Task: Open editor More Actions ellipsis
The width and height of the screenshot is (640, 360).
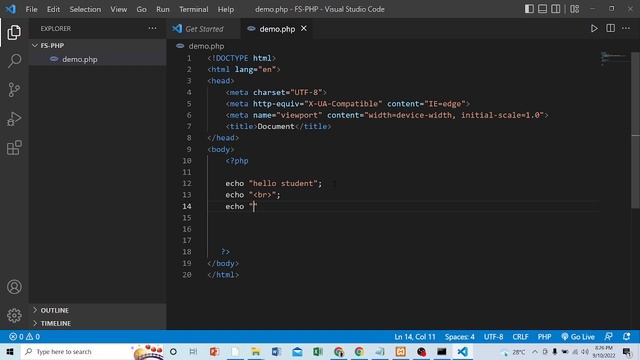Action: click(x=626, y=29)
